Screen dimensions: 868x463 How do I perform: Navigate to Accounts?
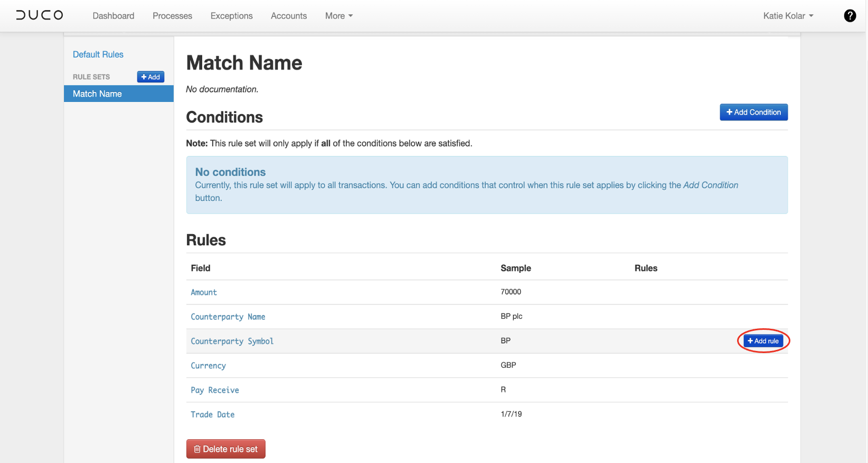289,16
